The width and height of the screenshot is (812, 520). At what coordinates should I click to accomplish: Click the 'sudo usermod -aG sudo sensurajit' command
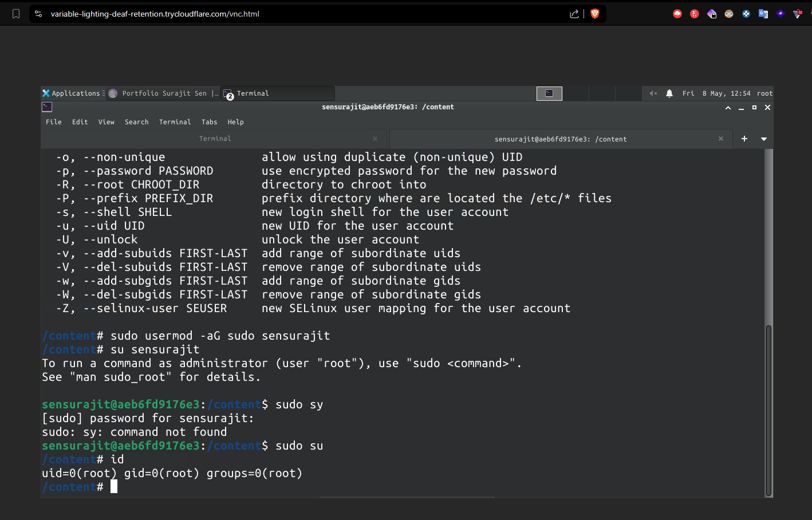[x=220, y=336]
